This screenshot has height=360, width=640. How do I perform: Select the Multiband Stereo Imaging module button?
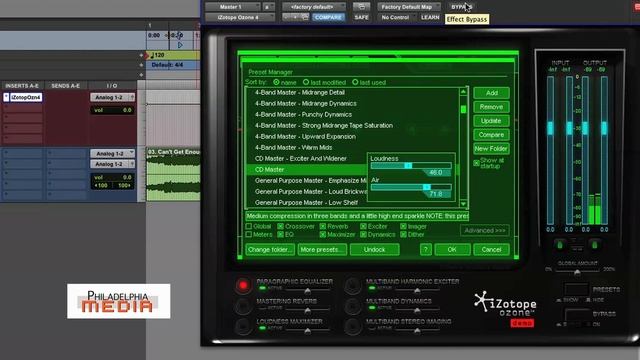pos(353,326)
